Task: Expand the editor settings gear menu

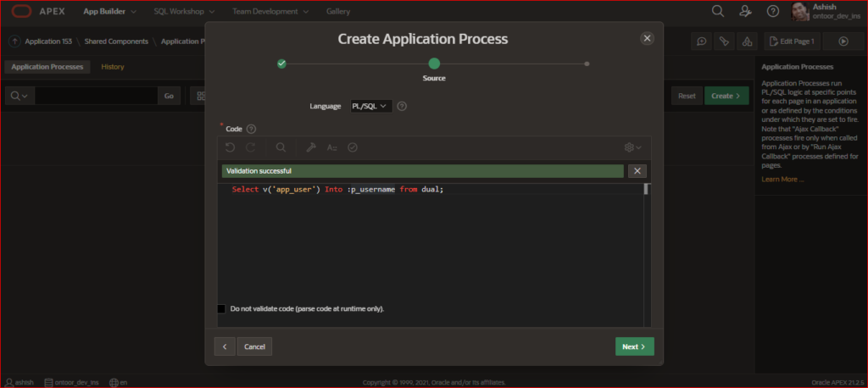Action: click(632, 147)
